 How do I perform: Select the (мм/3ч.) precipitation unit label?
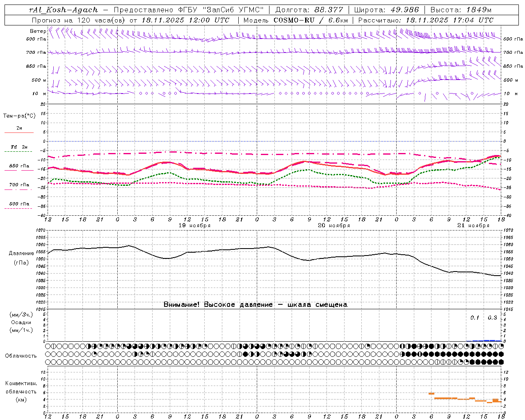point(21,315)
